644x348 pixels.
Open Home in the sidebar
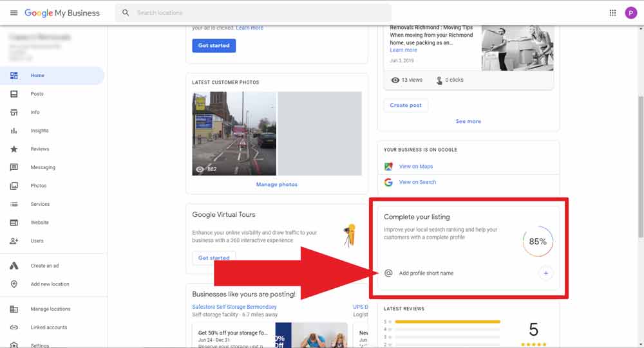[52, 75]
